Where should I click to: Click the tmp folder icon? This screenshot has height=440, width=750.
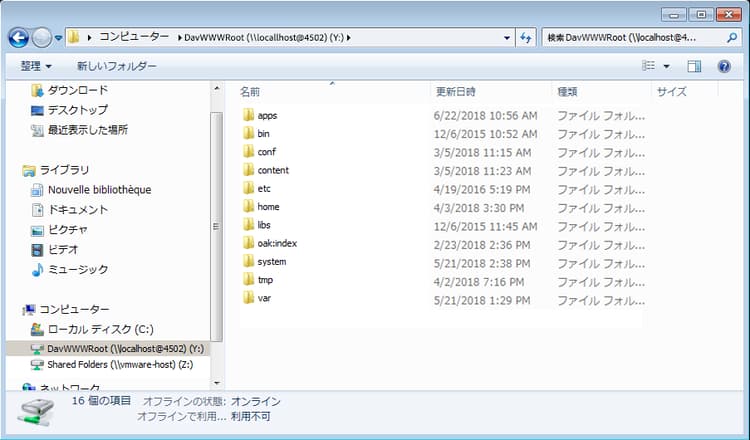(248, 280)
